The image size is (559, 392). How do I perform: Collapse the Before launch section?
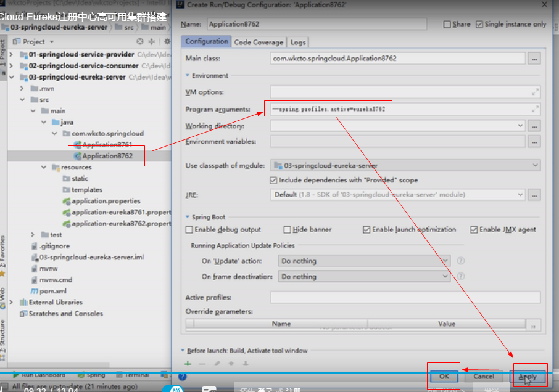point(183,350)
